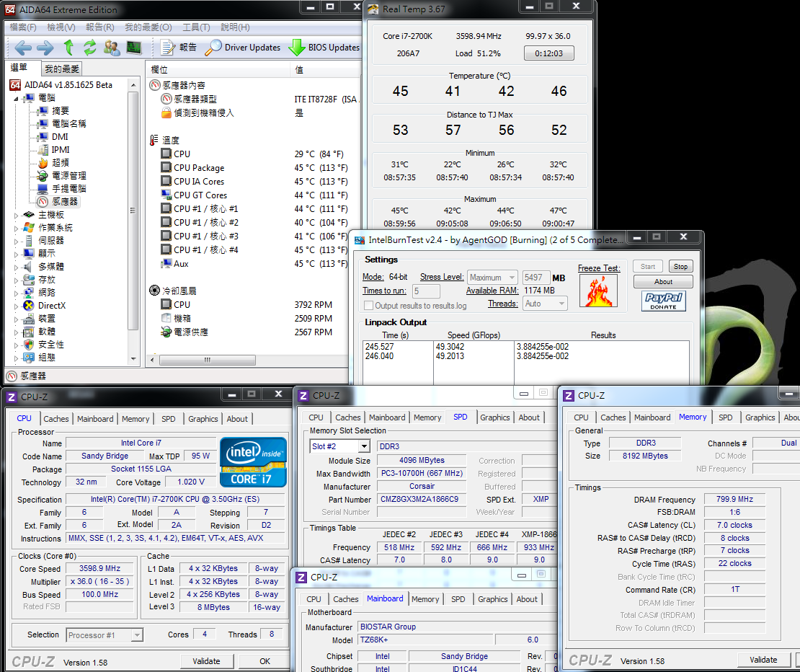
Task: Expand the 作業系統 tree node
Action: (17, 228)
